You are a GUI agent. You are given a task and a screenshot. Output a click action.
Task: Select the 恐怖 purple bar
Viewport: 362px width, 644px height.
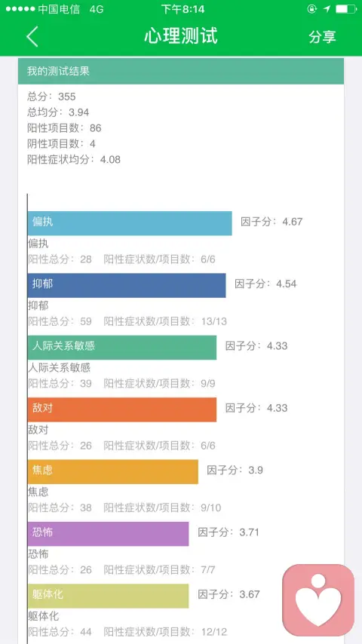click(x=109, y=534)
